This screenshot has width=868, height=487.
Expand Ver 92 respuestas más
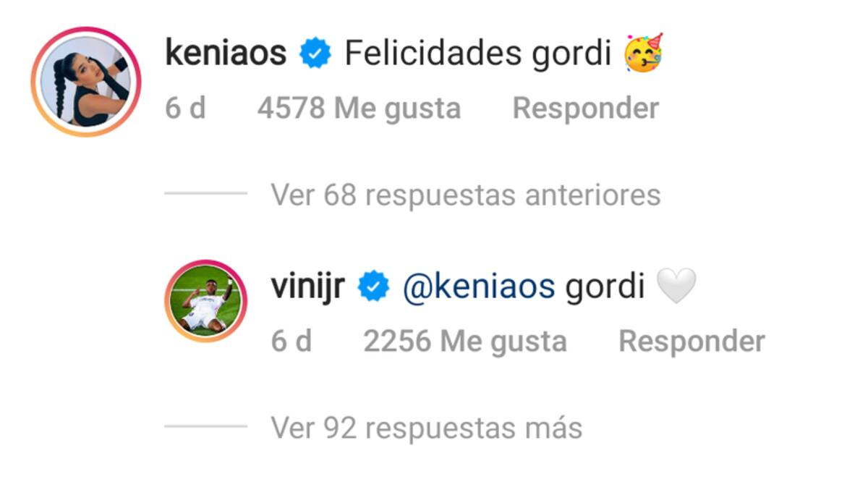(x=426, y=428)
